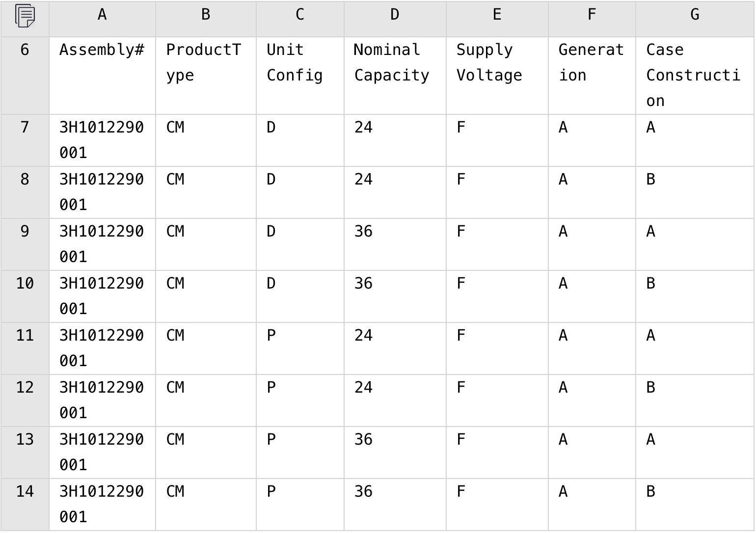Click the Supply Voltage header cell
This screenshot has width=756, height=533.
pyautogui.click(x=497, y=76)
